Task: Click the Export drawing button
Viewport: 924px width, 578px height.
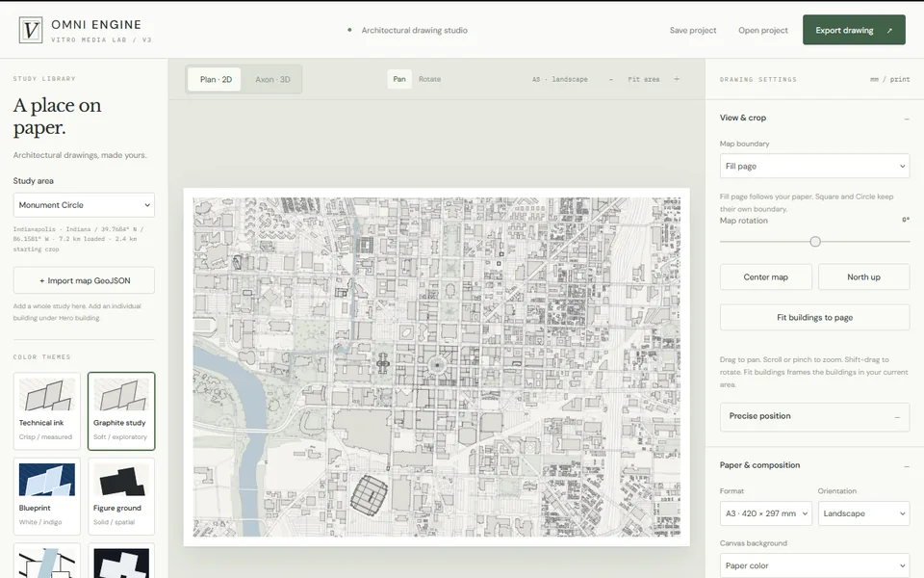Action: tap(854, 30)
